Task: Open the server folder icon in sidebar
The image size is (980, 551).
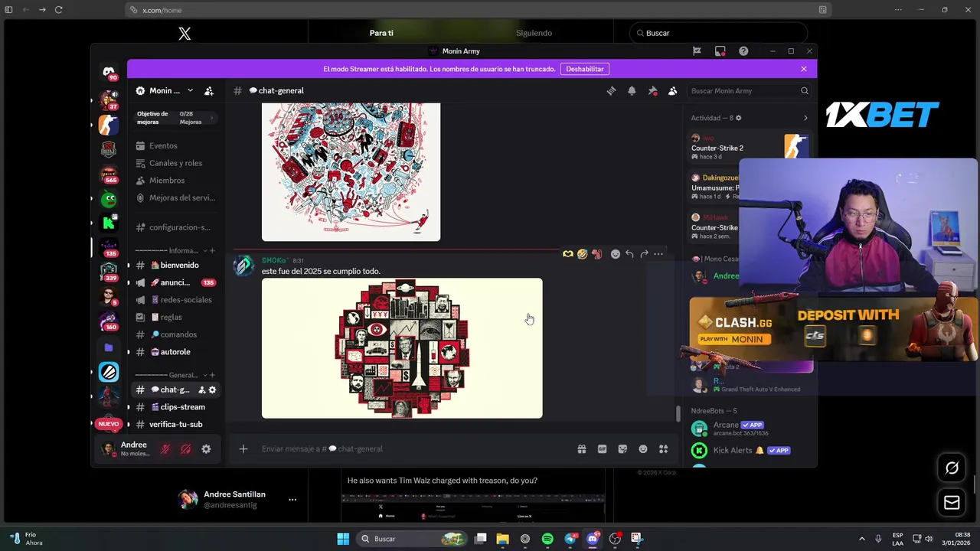Action: point(109,347)
